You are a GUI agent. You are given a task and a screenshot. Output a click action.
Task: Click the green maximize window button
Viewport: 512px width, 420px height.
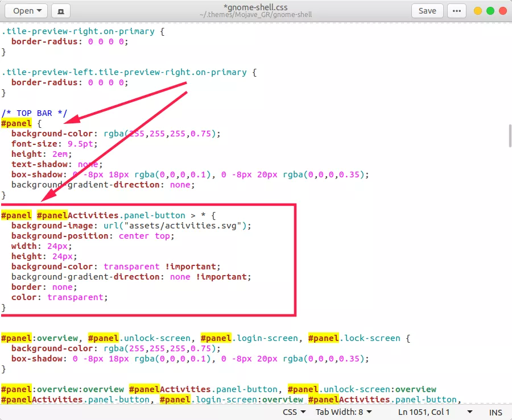point(490,11)
